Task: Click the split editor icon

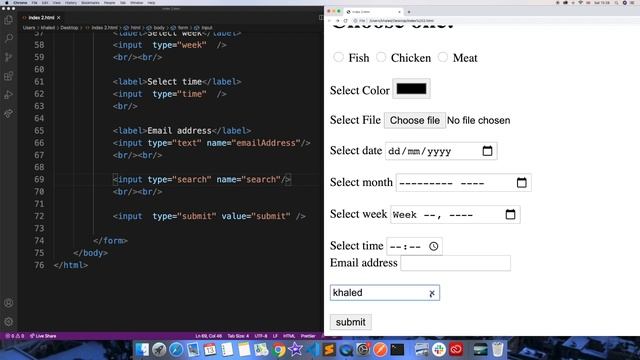Action: point(321,18)
